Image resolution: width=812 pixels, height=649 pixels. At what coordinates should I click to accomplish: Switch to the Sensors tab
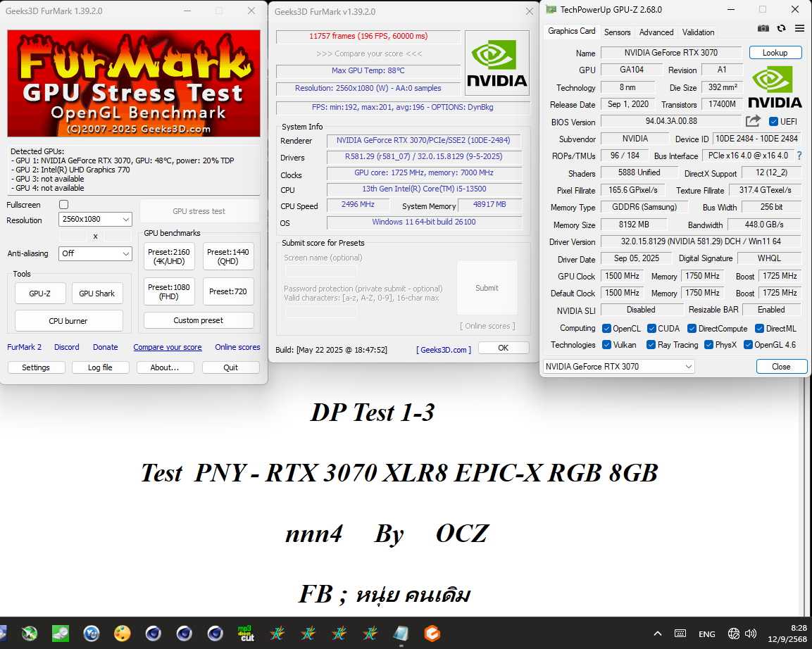[617, 32]
